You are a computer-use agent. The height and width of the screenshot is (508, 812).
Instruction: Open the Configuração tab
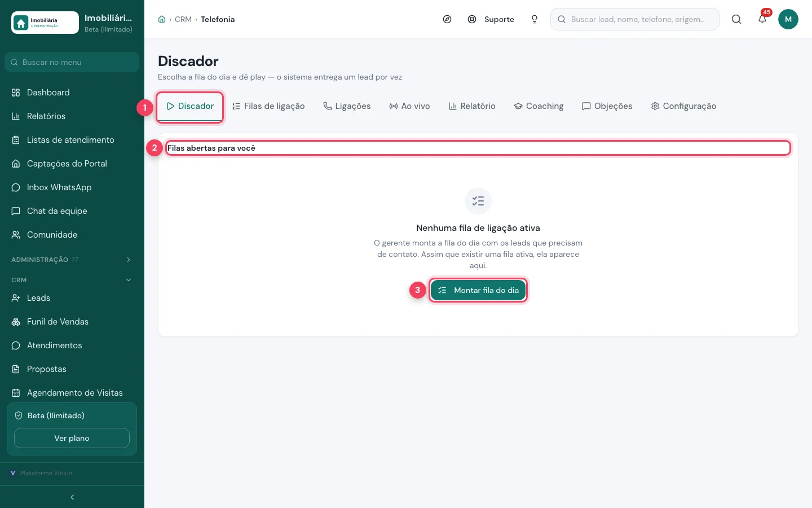(x=683, y=106)
